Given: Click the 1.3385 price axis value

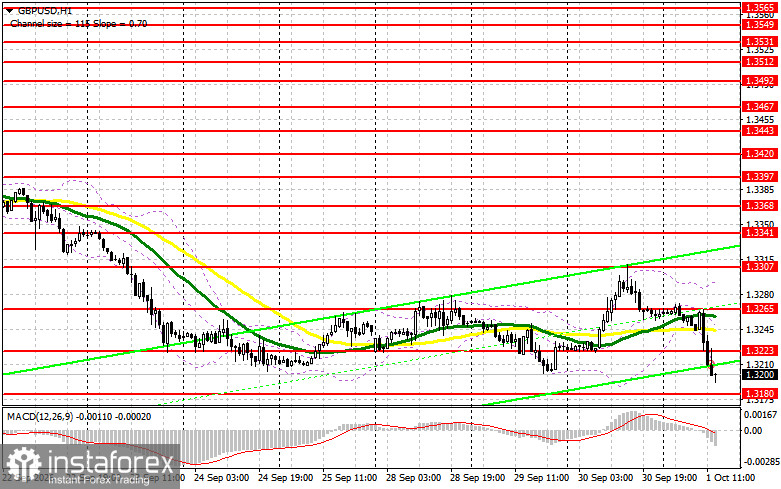Looking at the screenshot, I should (x=760, y=190).
